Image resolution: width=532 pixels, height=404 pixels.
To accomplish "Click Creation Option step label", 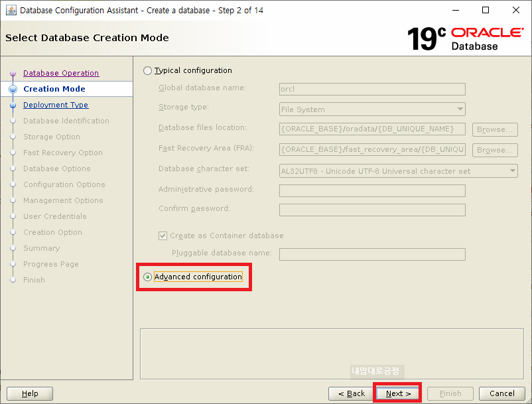I will [52, 232].
